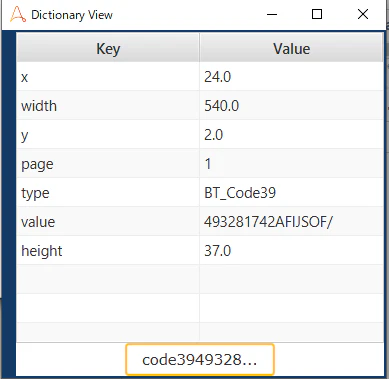Screen dimensions: 389x379
Task: Select the 493281742AFIJSOF/ cell
Action: pyautogui.click(x=291, y=222)
